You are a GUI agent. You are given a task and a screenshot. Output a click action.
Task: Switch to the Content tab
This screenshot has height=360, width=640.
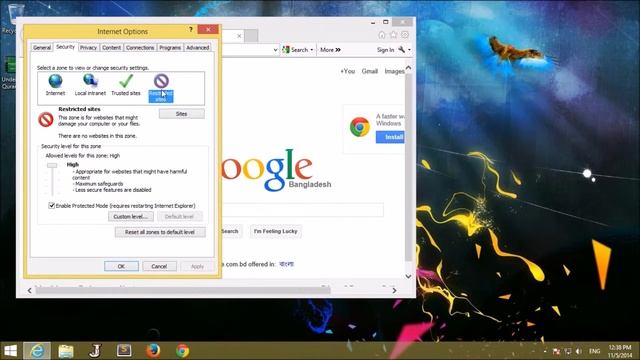pos(111,48)
